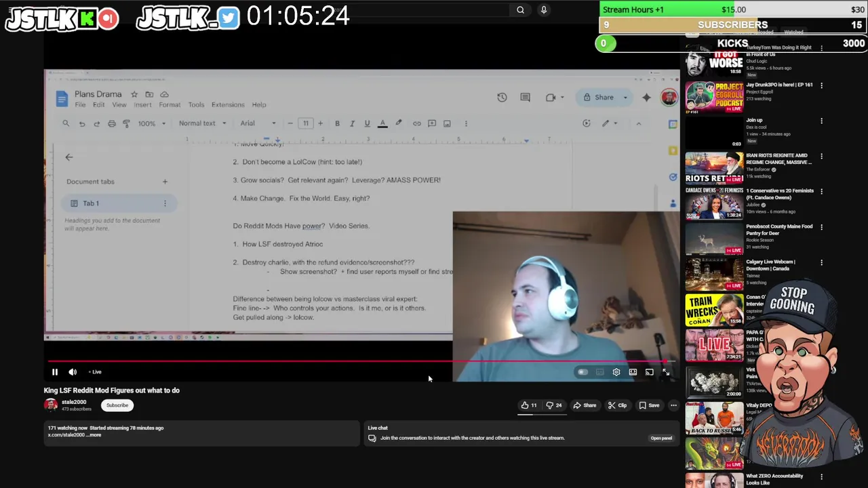Enter fullscreen on the YouTube player

[666, 372]
